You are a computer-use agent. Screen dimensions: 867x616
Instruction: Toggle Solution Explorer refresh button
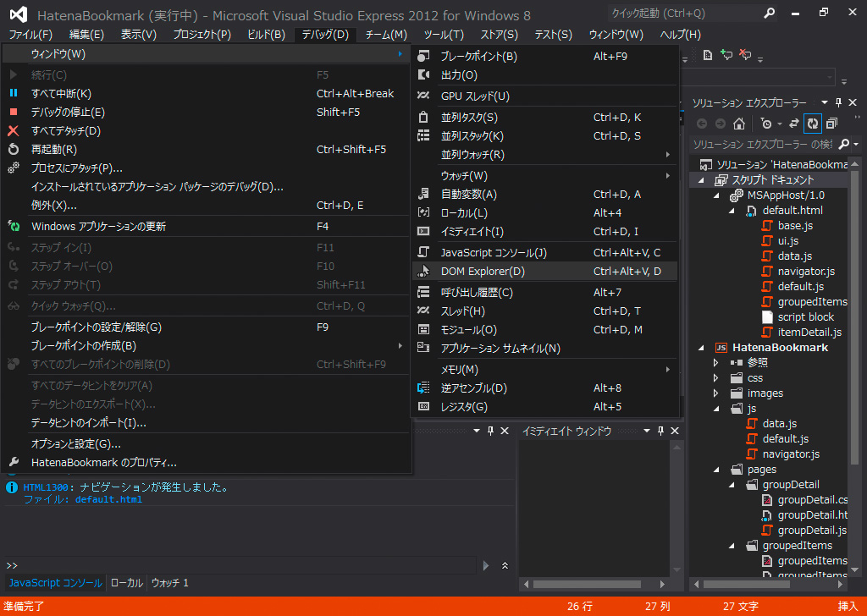click(x=813, y=124)
